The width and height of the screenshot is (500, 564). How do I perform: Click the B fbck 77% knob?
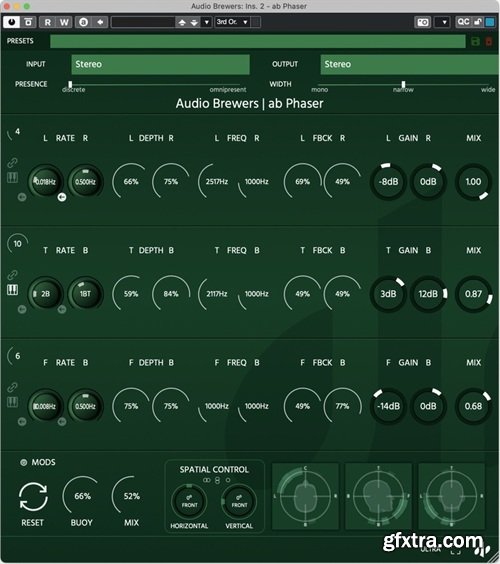point(342,406)
